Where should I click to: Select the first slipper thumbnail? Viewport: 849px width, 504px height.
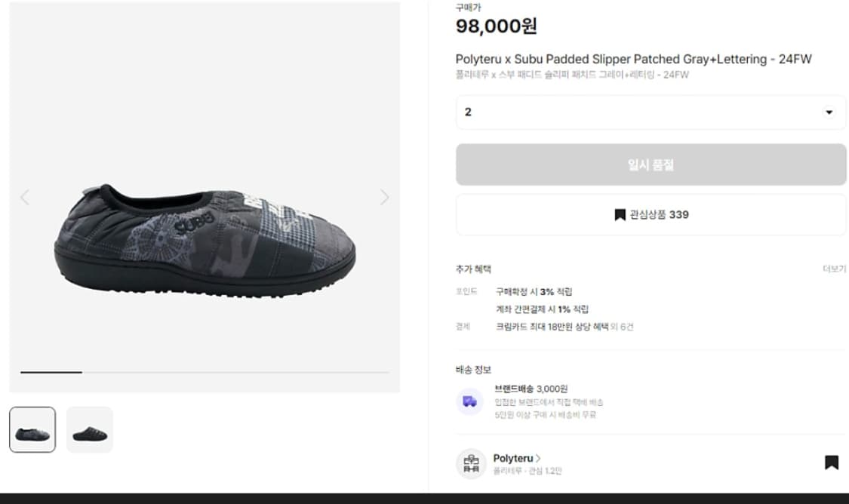pyautogui.click(x=32, y=430)
